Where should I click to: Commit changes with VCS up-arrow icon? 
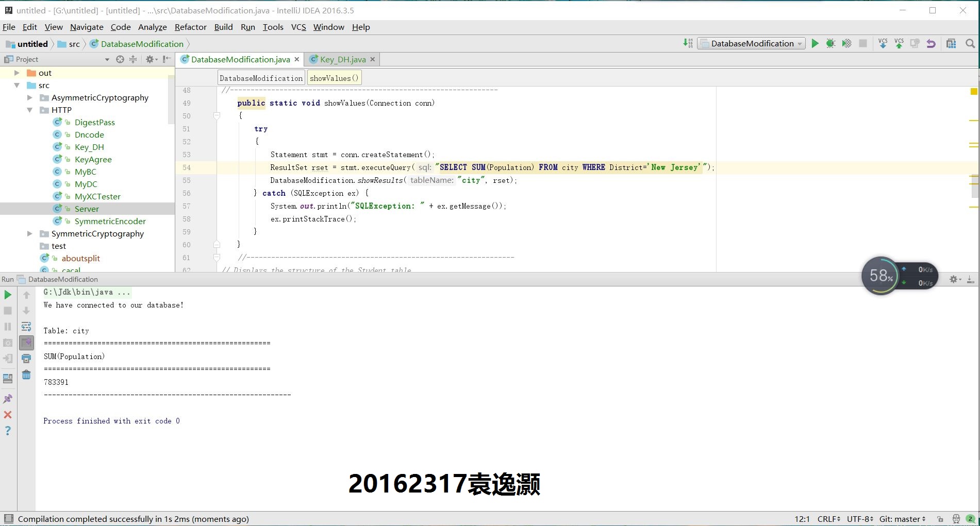pos(899,44)
